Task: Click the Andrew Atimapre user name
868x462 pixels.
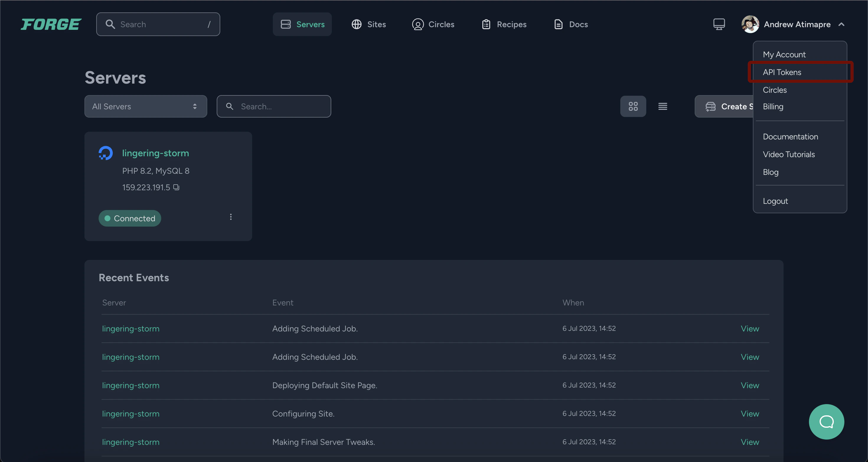Action: 797,24
